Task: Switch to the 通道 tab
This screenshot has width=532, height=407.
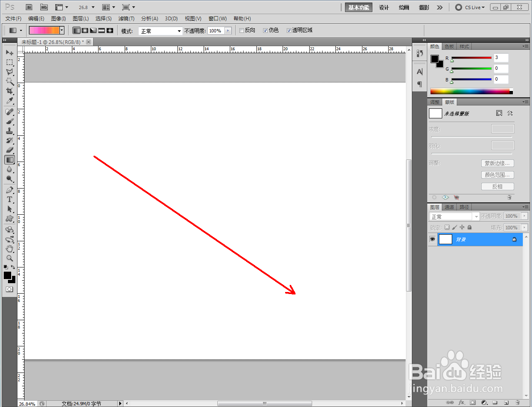Action: pos(449,207)
